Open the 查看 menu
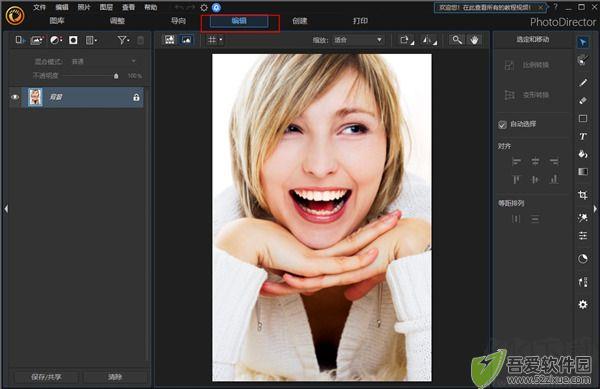This screenshot has height=389, width=600. [x=128, y=7]
